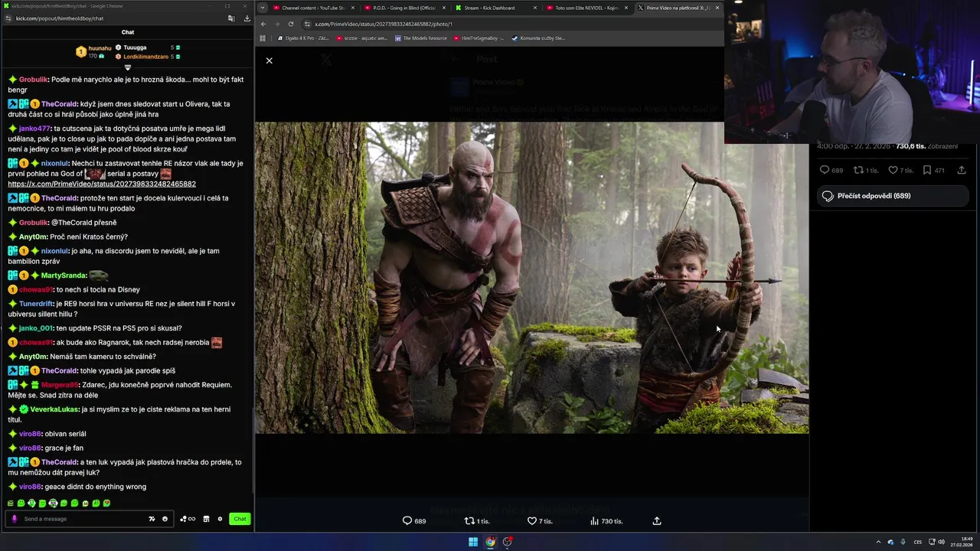Switch to Toto som Ešte NEVIDEL tab
This screenshot has width=980, height=551.
586,8
